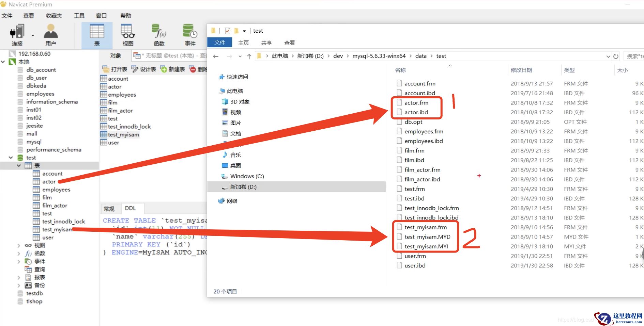Expand the 视图 views node
Viewport: 644px width, 326px height.
(19, 245)
